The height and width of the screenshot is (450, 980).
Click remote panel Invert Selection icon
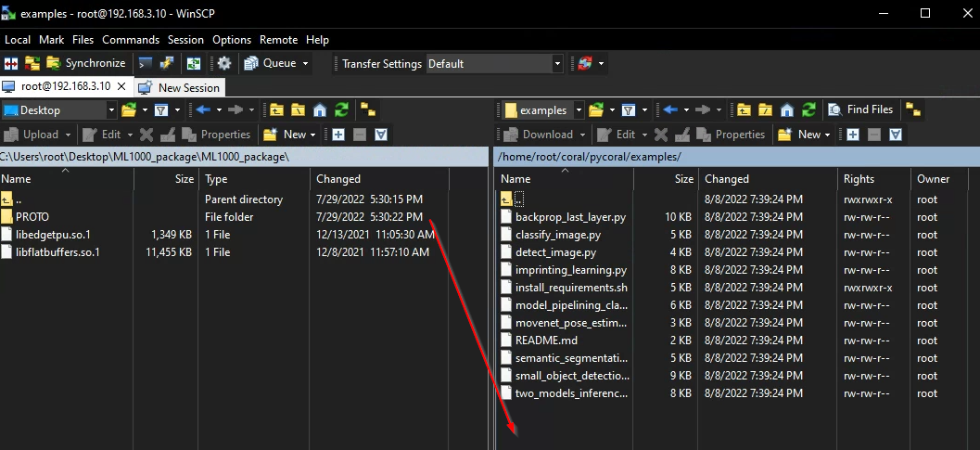[x=896, y=135]
